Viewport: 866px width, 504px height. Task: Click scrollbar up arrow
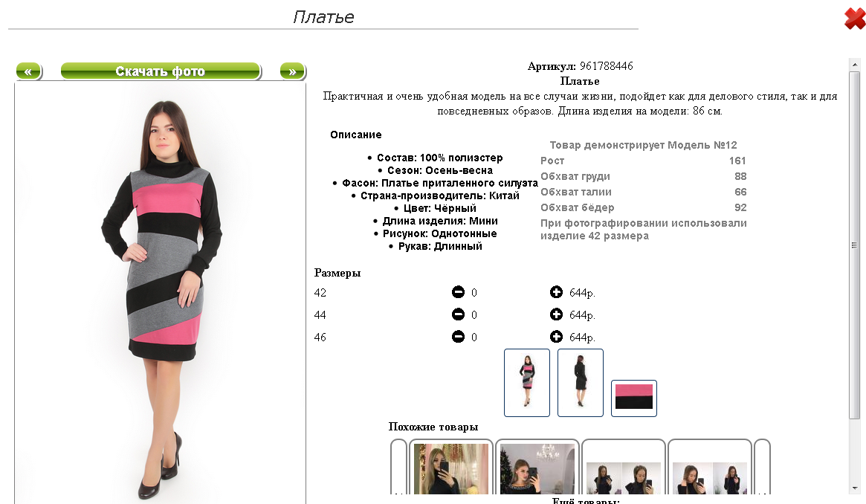854,65
